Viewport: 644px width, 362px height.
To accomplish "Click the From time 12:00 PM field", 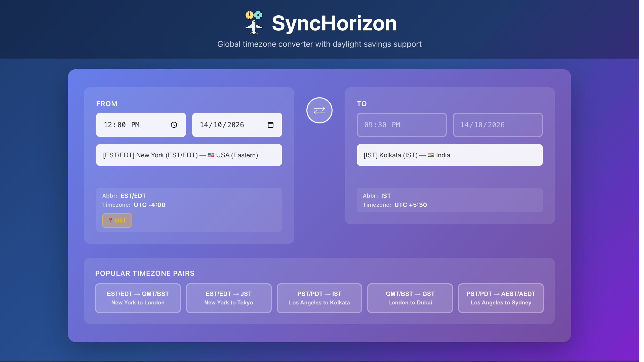I will (x=141, y=125).
